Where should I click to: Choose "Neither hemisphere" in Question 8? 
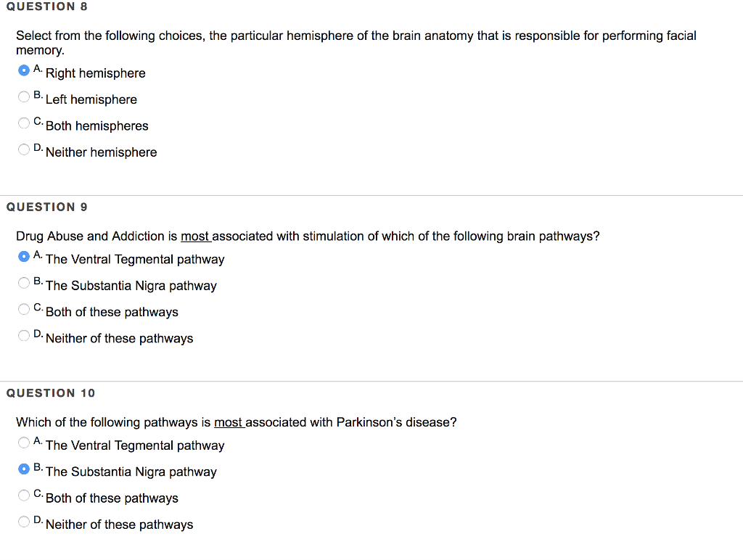coord(23,149)
